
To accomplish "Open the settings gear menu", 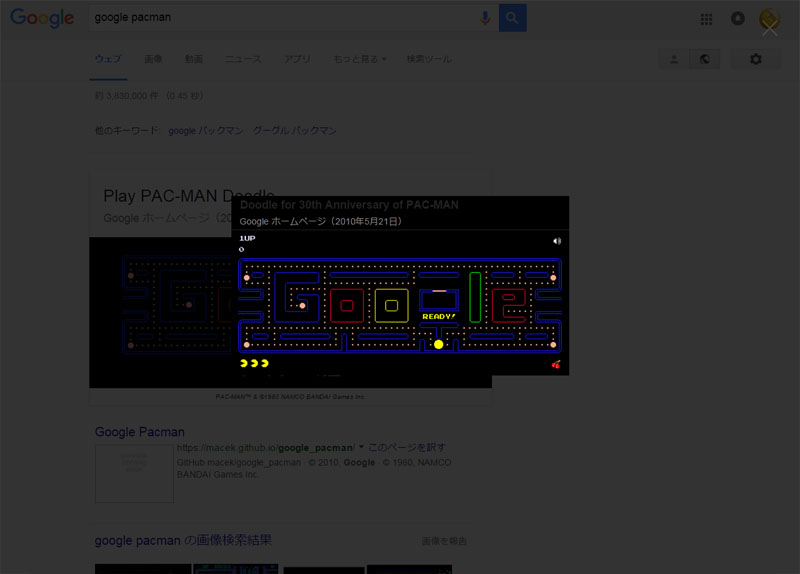I will click(x=756, y=59).
